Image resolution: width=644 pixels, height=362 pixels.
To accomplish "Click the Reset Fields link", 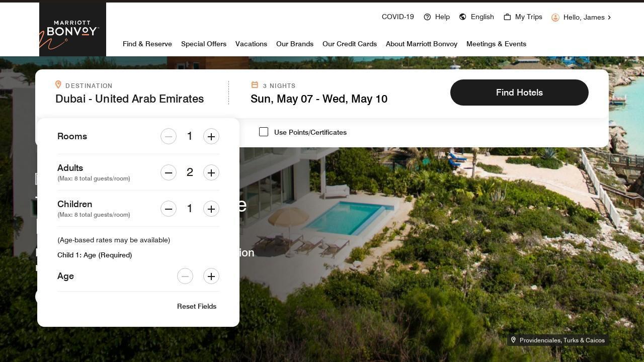I will (x=197, y=306).
